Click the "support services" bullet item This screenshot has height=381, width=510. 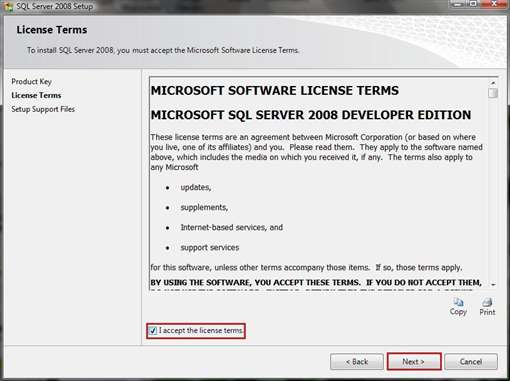tap(210, 248)
